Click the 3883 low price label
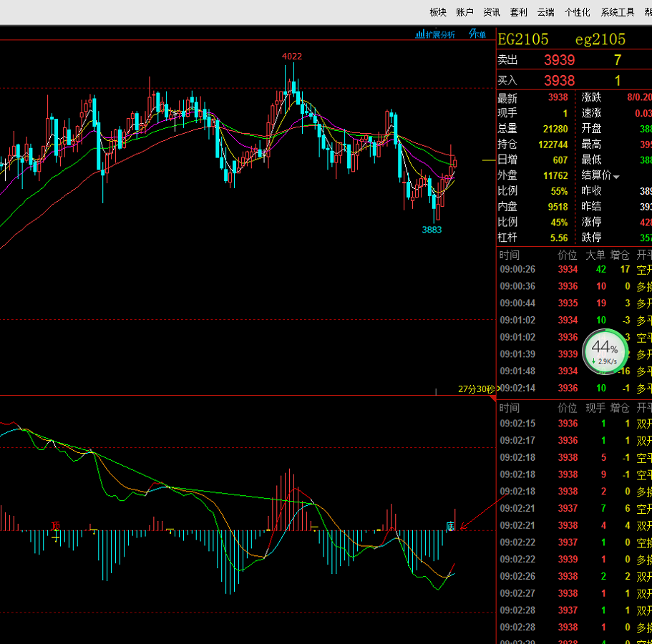This screenshot has height=644, width=652. pyautogui.click(x=432, y=230)
